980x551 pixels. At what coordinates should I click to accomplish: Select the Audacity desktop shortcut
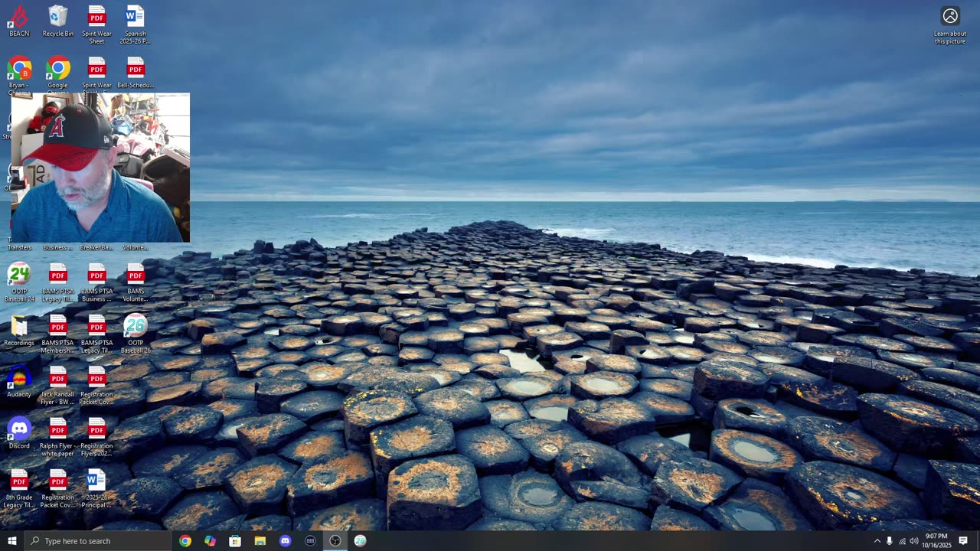(x=19, y=383)
